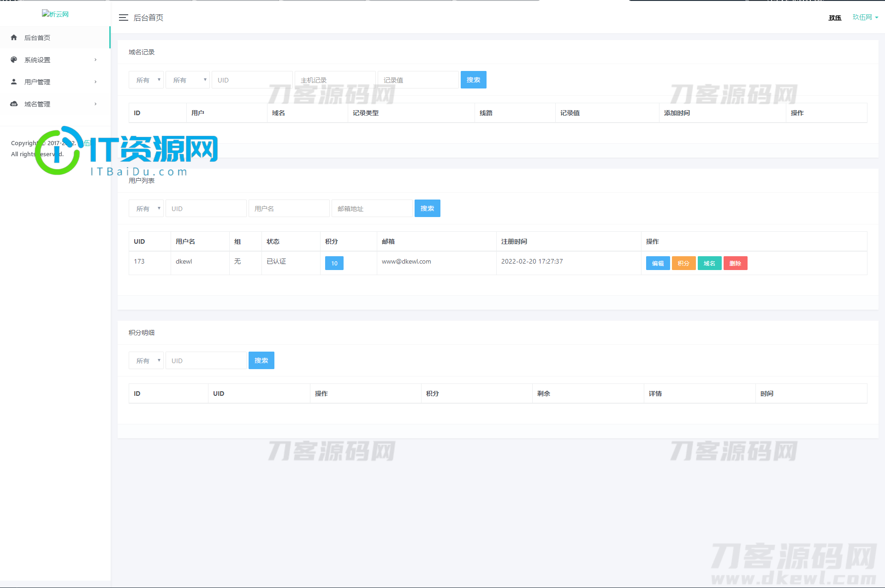Open second 所有 dropdown in 域名记录

point(188,80)
